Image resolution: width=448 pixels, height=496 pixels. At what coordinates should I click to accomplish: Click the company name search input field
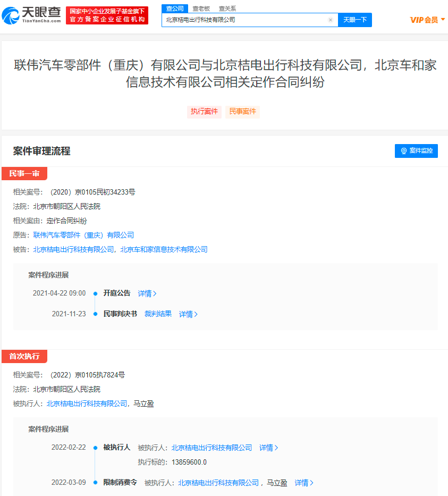point(239,20)
